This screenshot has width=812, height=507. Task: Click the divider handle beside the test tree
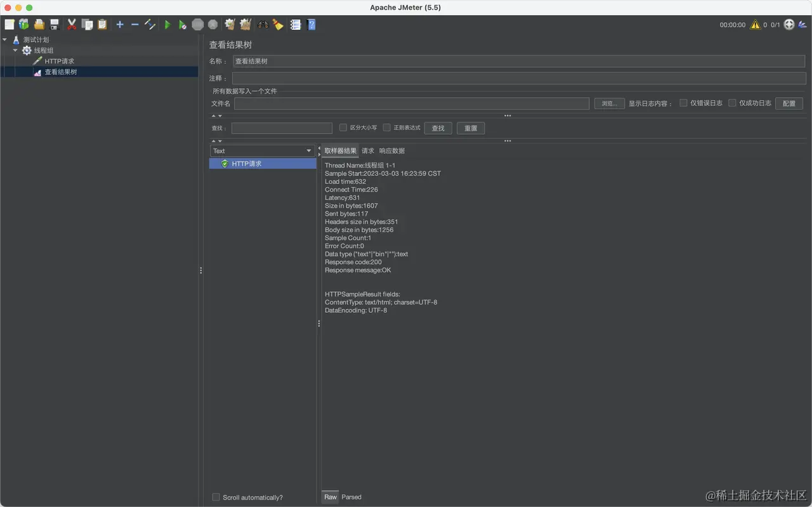[201, 270]
